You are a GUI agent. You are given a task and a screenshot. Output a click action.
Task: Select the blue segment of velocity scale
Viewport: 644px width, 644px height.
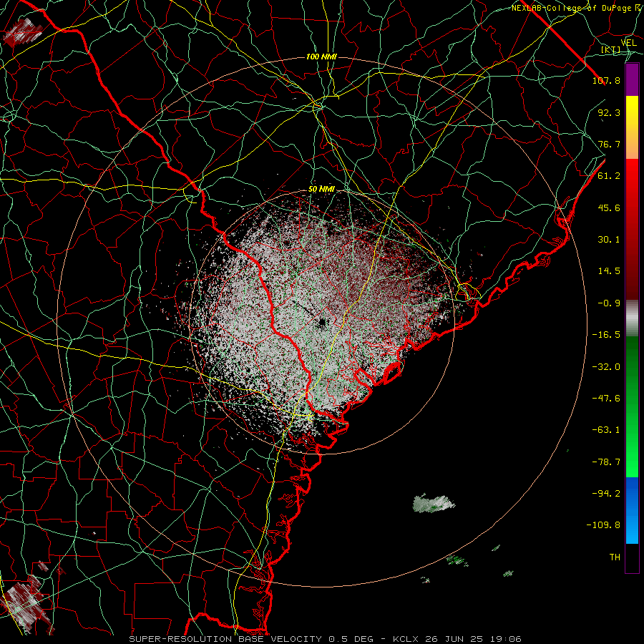(x=632, y=510)
